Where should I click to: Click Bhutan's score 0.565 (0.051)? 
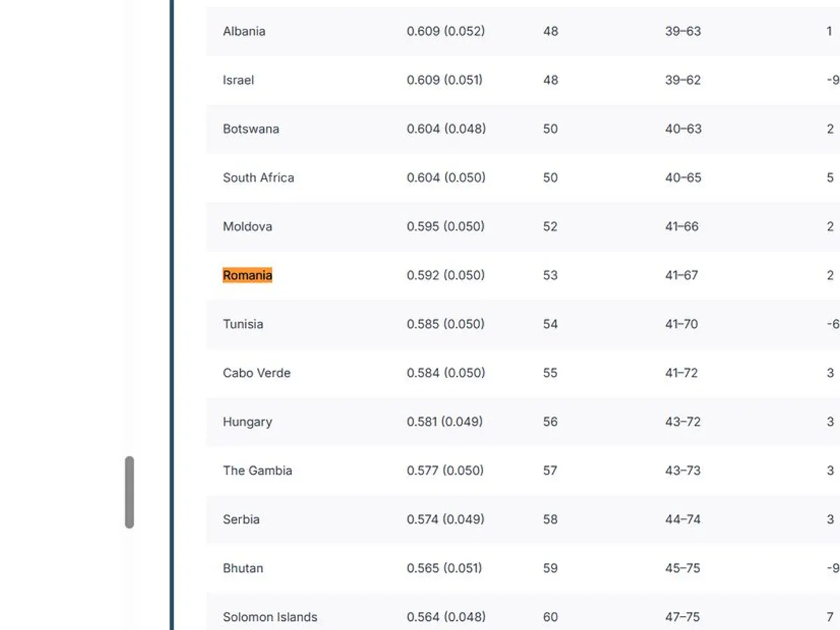(x=444, y=568)
